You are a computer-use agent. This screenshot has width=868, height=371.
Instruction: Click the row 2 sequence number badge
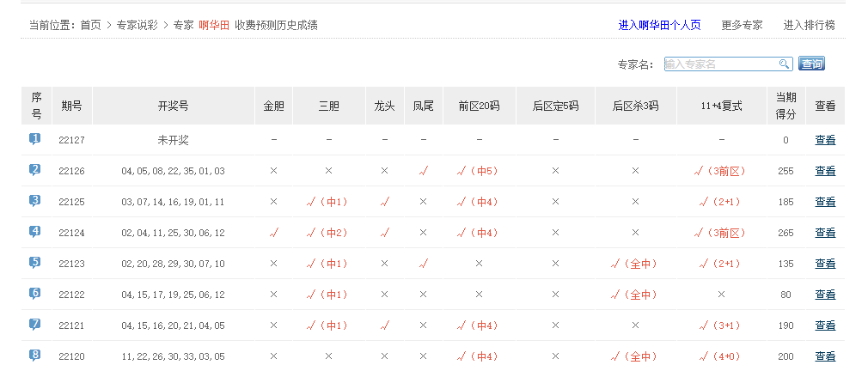[35, 169]
